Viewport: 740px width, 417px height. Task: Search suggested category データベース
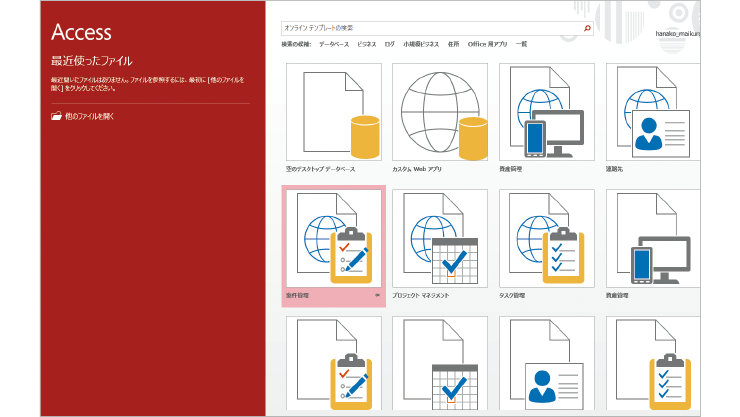click(x=334, y=44)
